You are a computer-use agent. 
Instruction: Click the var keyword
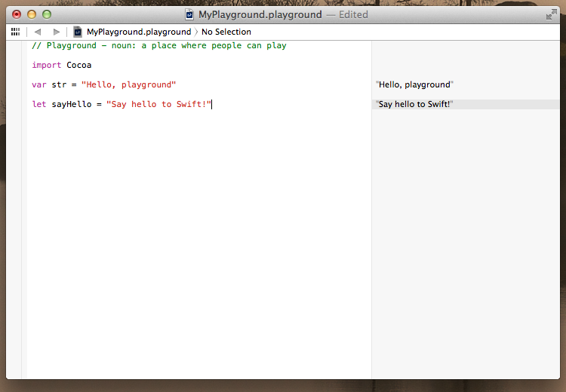coord(39,84)
